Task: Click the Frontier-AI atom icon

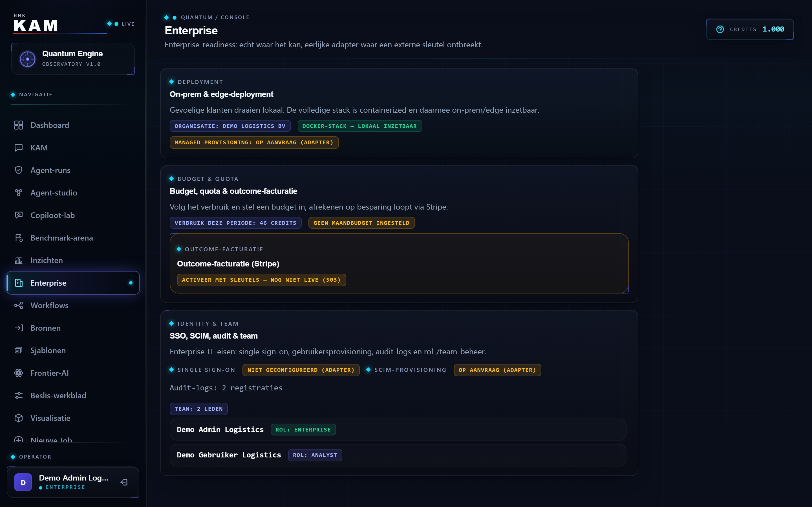Action: [x=18, y=373]
